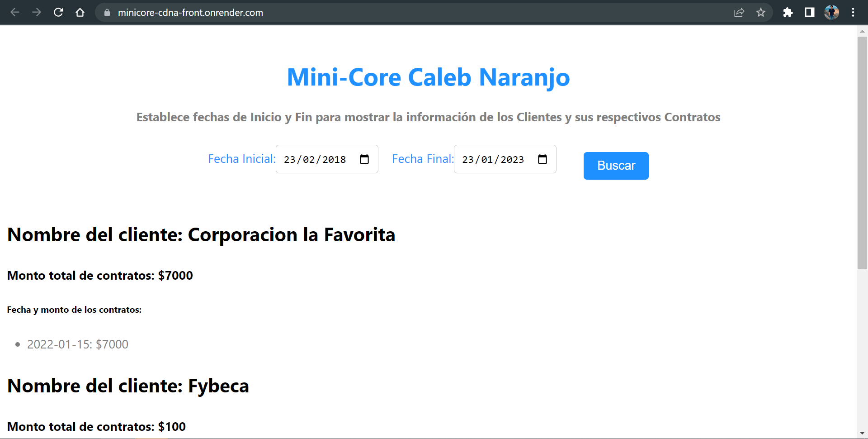Toggle the bookmark star for this page
868x439 pixels.
coord(761,13)
